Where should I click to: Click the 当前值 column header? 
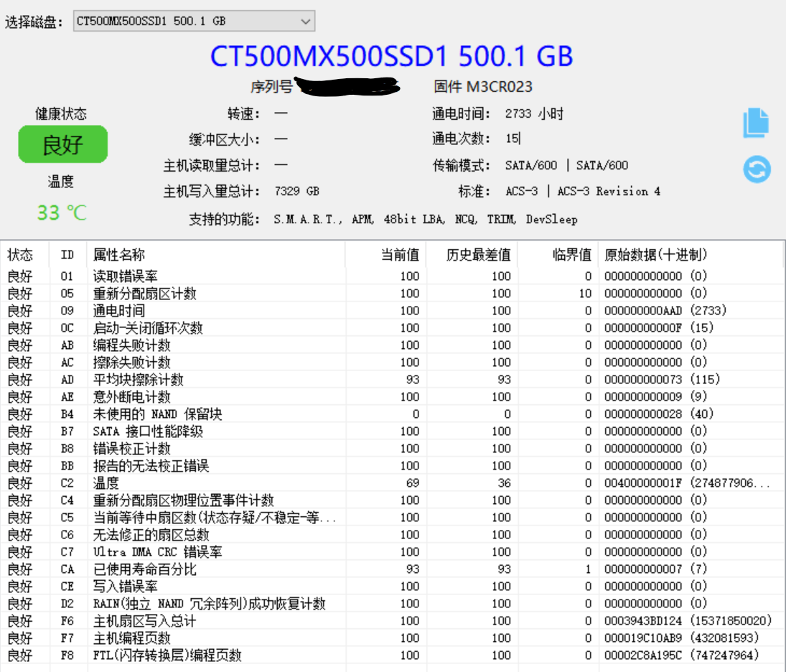coord(400,255)
